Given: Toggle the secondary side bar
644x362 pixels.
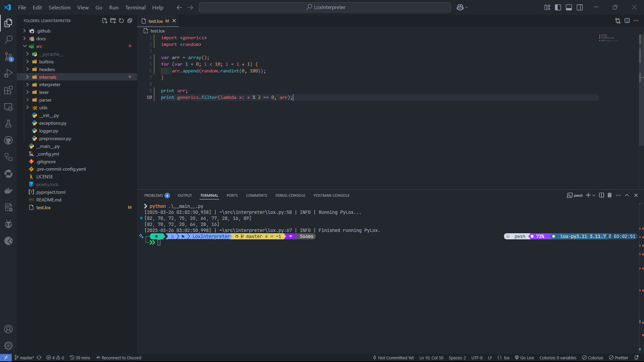Looking at the screenshot, I should coord(580,7).
